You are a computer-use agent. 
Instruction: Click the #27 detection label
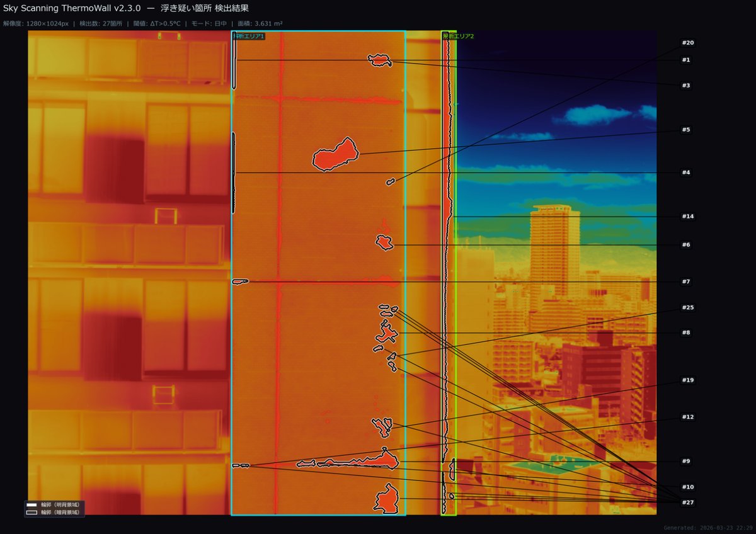[687, 502]
